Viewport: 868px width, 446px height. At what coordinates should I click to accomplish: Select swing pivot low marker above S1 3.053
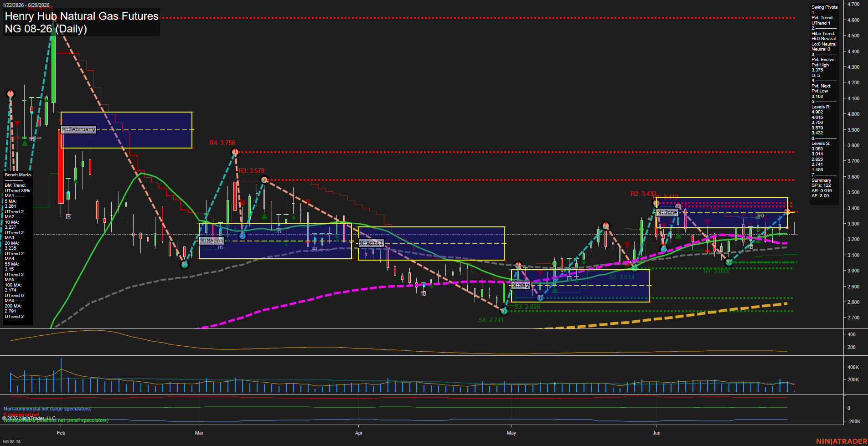pyautogui.click(x=728, y=262)
